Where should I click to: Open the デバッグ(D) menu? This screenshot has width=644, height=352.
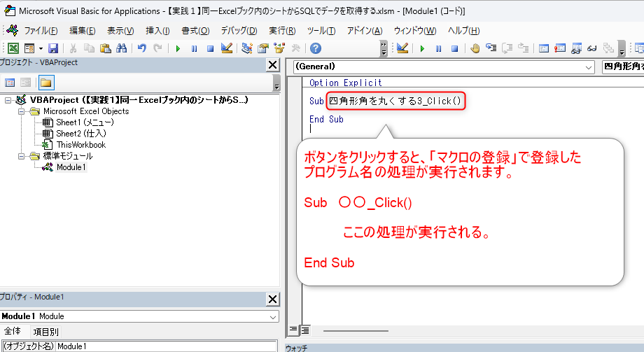(239, 31)
